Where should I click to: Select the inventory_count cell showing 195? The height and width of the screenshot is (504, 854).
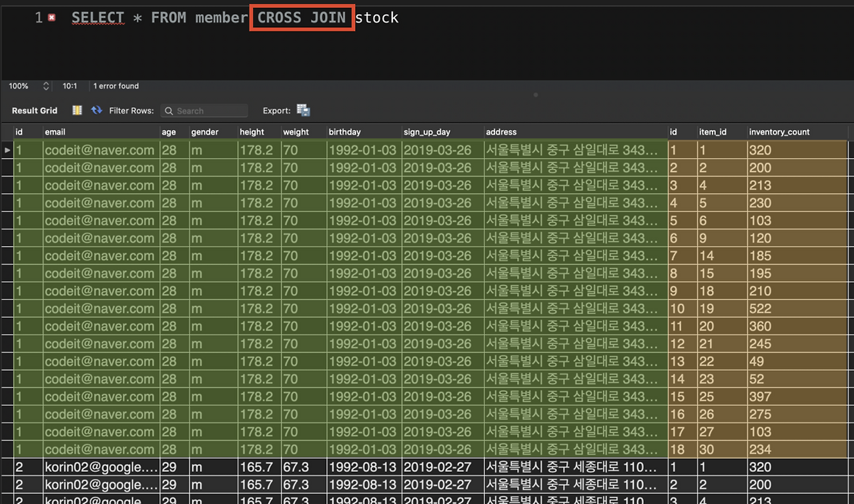797,273
